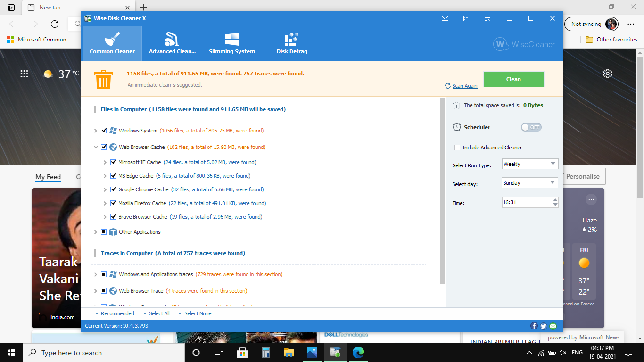Viewport: 644px width, 362px height.
Task: Switch to the Disk Defrag tab
Action: click(292, 43)
